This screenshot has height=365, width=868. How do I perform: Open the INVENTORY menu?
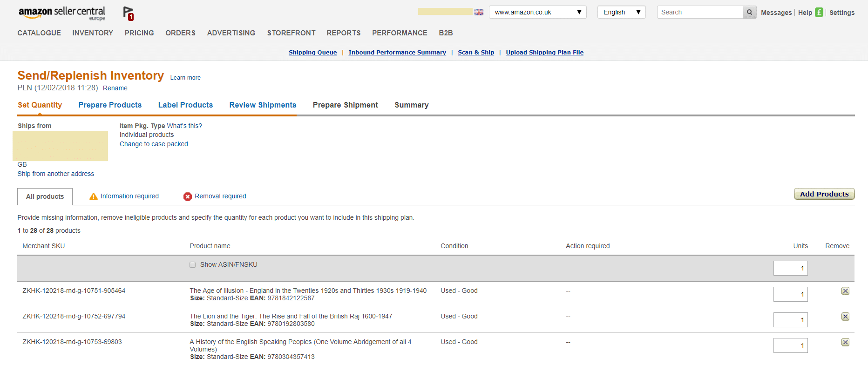93,33
